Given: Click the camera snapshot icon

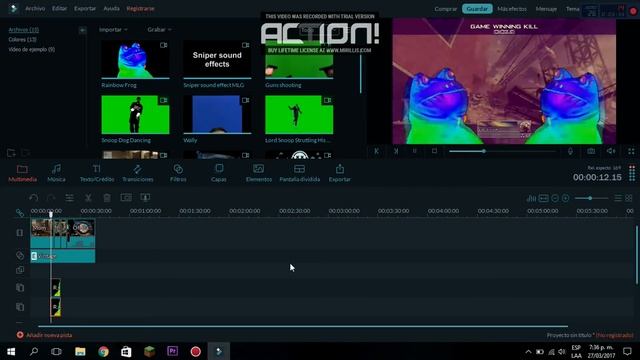Looking at the screenshot, I should pos(591,151).
